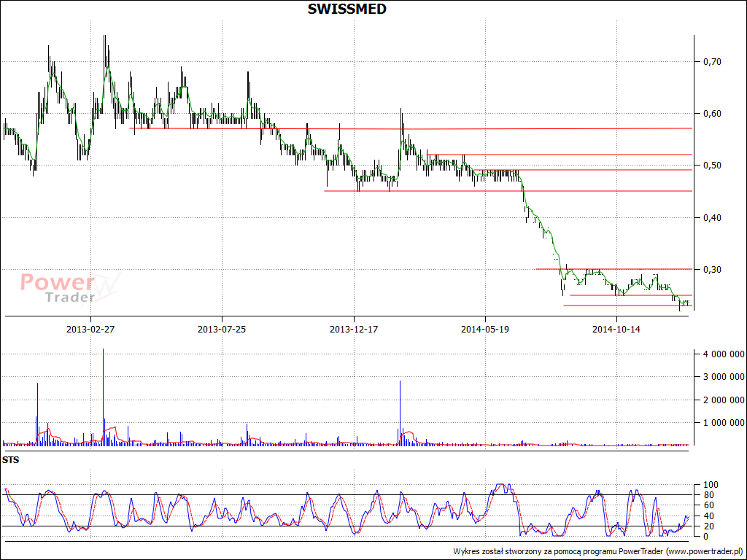Click the tallest volume spike near 4 000 000
The width and height of the screenshot is (747, 560).
coord(103,397)
